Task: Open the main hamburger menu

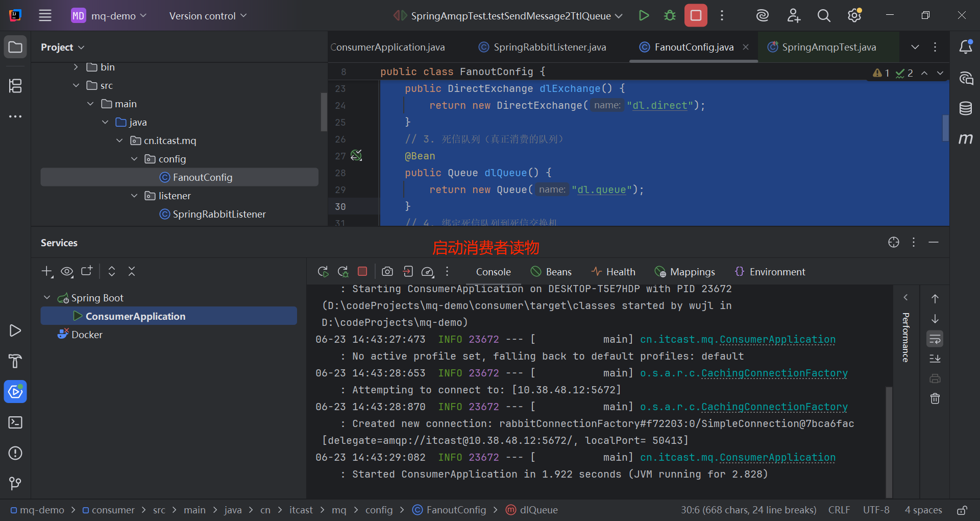Action: coord(45,15)
